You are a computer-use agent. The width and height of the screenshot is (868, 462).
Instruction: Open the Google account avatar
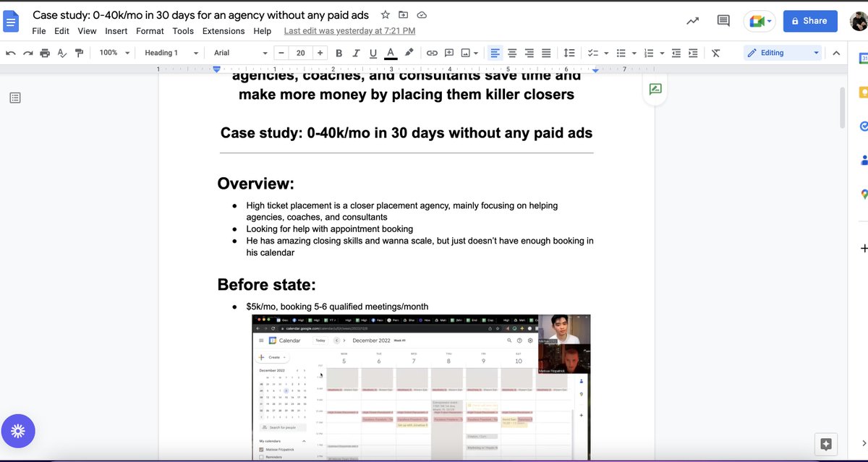(x=859, y=21)
